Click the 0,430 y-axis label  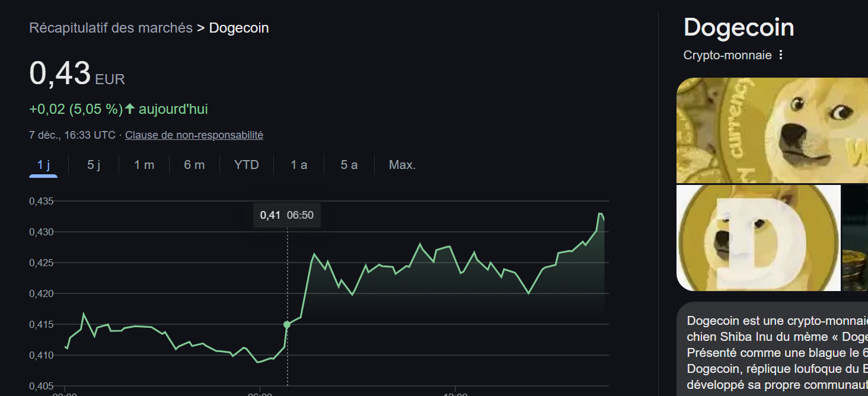[42, 232]
